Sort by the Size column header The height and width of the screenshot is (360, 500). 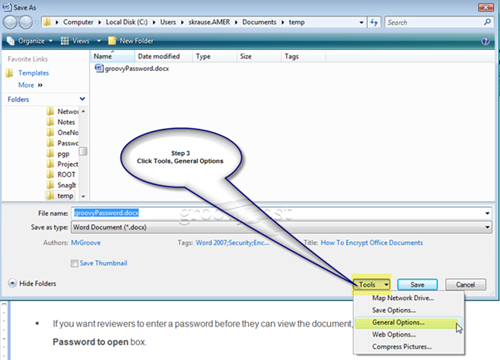pyautogui.click(x=259, y=56)
